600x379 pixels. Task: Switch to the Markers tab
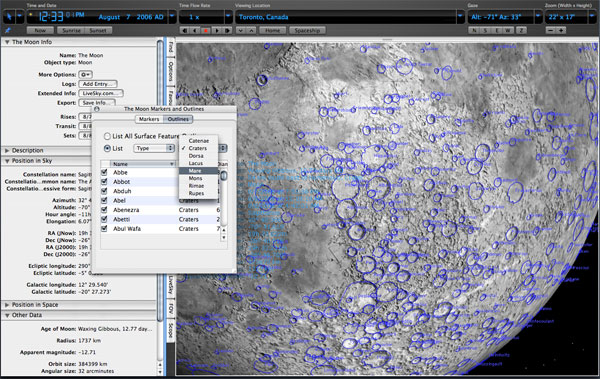click(x=149, y=119)
